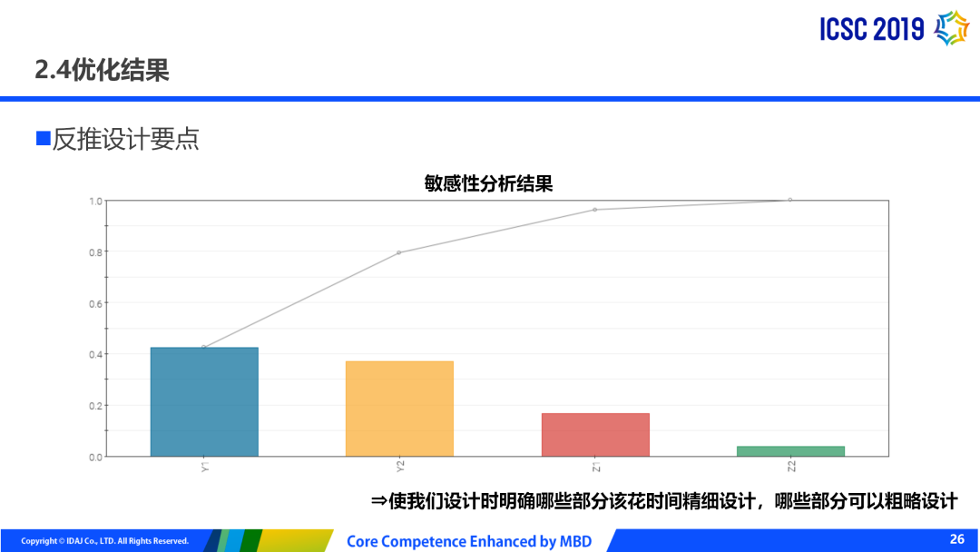
Task: Click the Z2 x-axis label
Action: 791,467
